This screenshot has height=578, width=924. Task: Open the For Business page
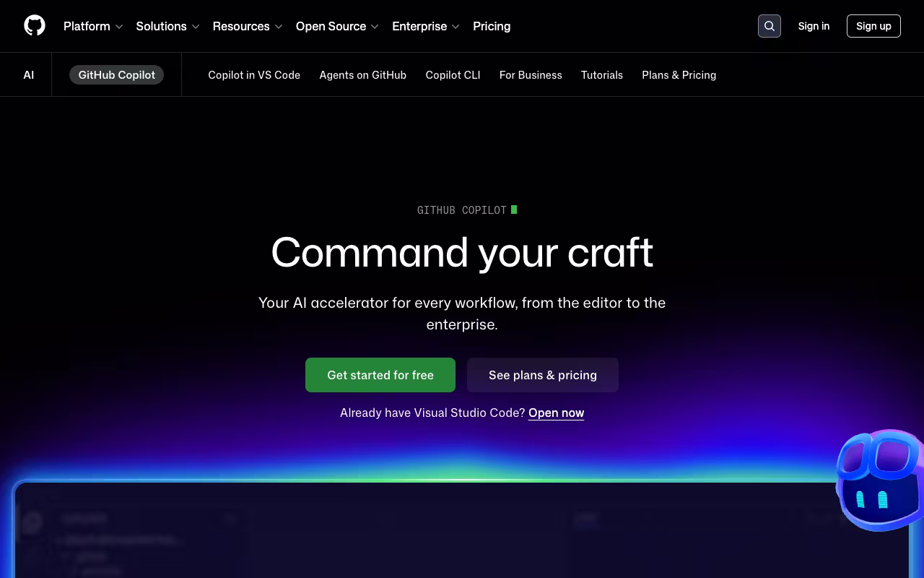click(531, 74)
